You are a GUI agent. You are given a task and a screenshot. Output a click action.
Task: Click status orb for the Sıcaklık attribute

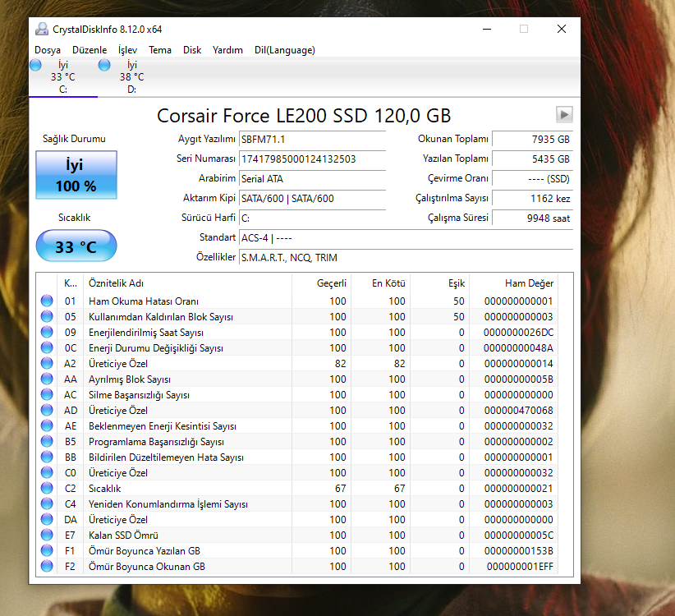47,488
